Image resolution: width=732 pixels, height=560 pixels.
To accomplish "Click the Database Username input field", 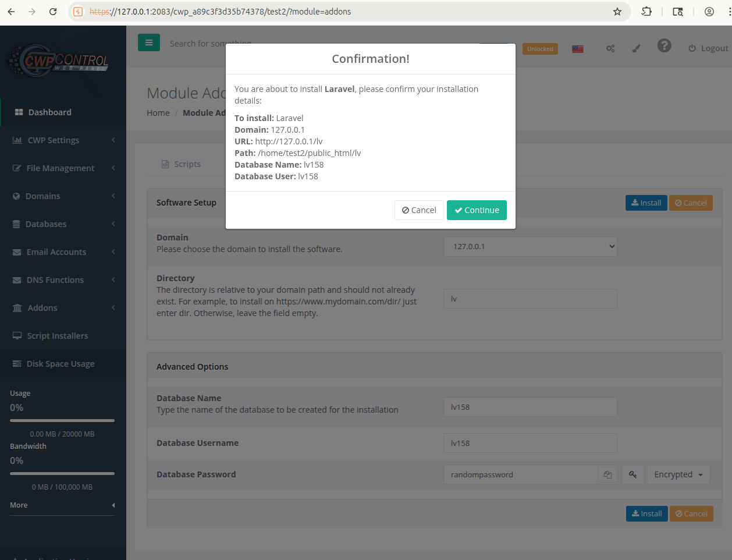I will [530, 443].
